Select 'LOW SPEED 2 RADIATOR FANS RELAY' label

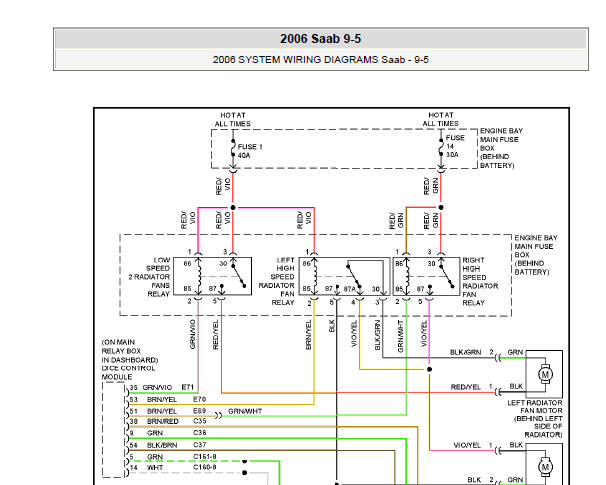coord(149,277)
